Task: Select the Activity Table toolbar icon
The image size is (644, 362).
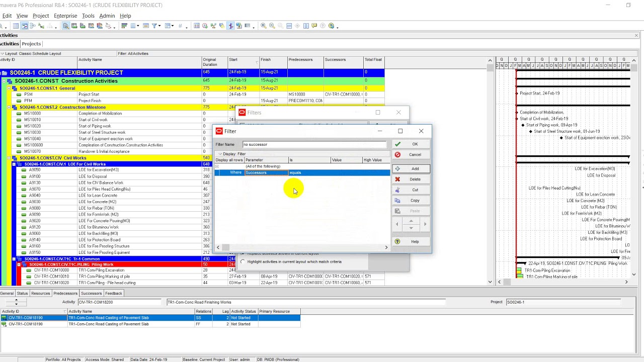Action: (16, 26)
